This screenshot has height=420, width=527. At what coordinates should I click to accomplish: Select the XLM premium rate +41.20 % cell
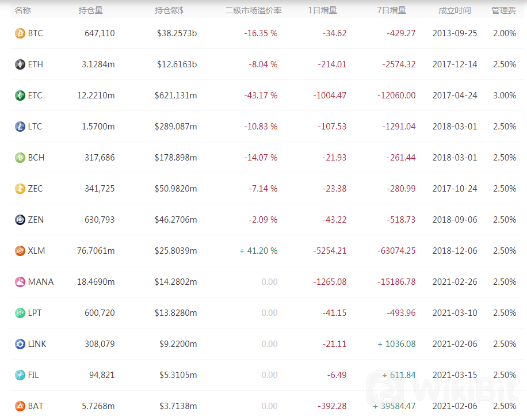click(x=258, y=251)
